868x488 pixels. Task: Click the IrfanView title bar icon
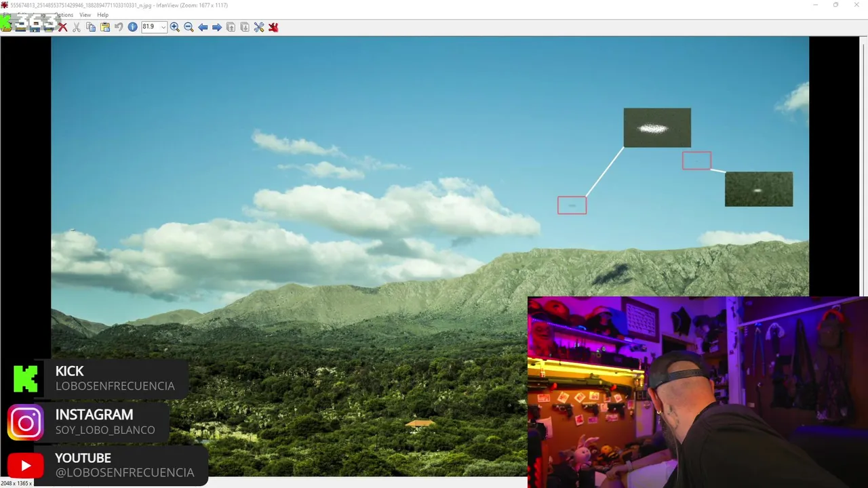pyautogui.click(x=5, y=5)
